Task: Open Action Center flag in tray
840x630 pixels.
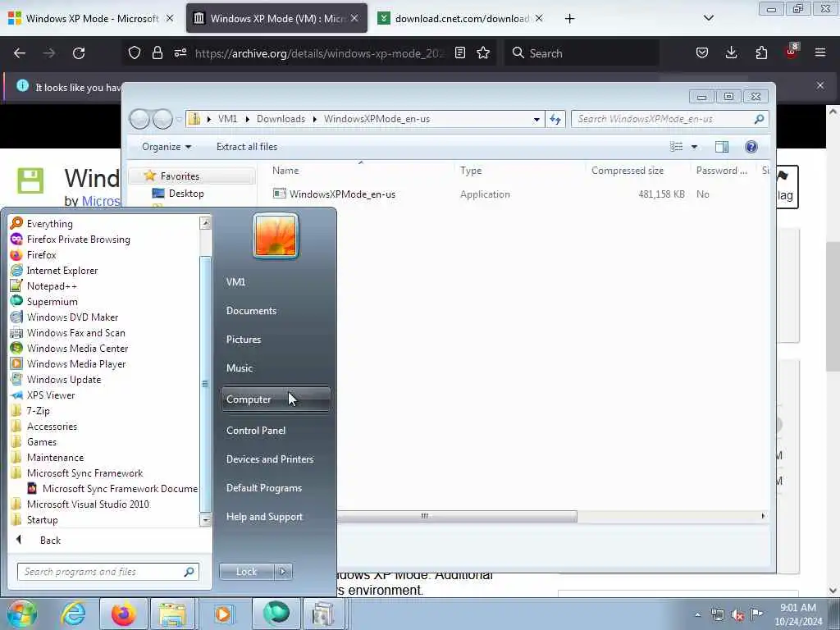Action: (x=756, y=614)
